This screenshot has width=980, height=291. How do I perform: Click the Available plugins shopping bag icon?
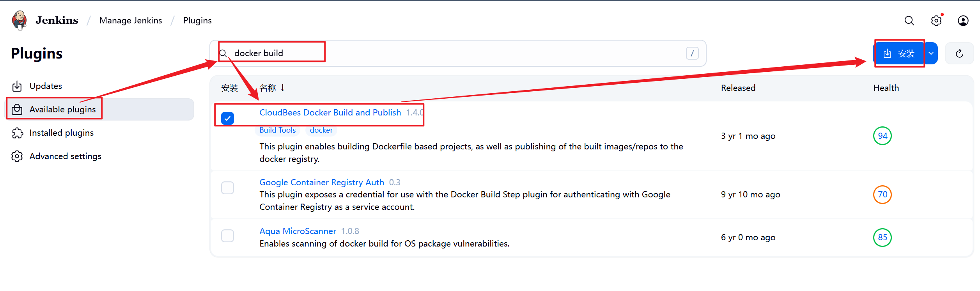17,110
